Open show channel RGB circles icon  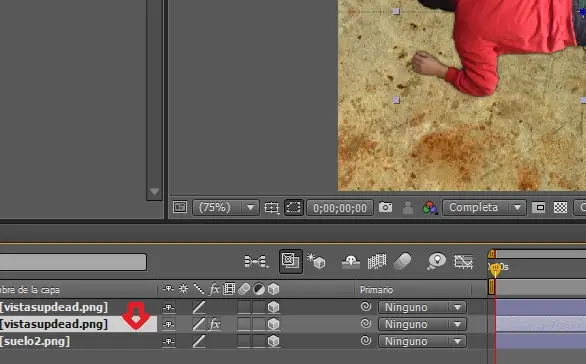click(430, 207)
